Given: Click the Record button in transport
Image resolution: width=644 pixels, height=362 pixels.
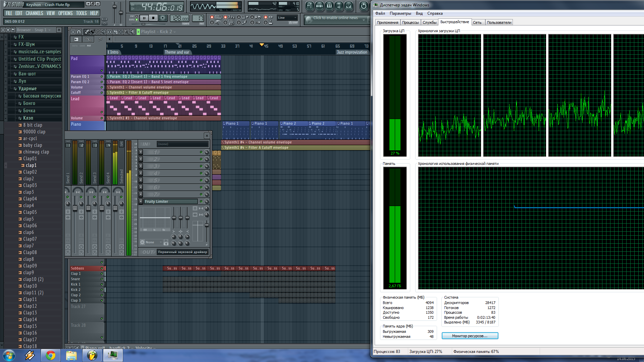Looking at the screenshot, I should tap(163, 18).
